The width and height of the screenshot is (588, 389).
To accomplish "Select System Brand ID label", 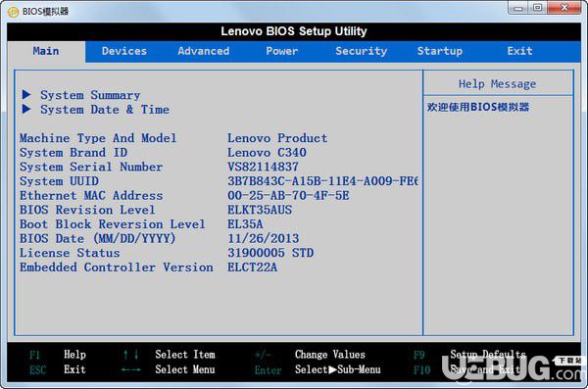I will coord(73,153).
